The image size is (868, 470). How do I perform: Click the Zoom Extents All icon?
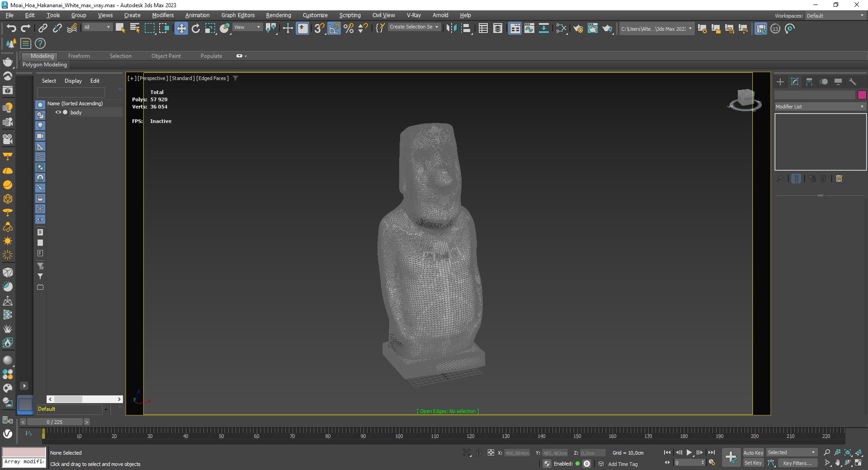pos(859,452)
